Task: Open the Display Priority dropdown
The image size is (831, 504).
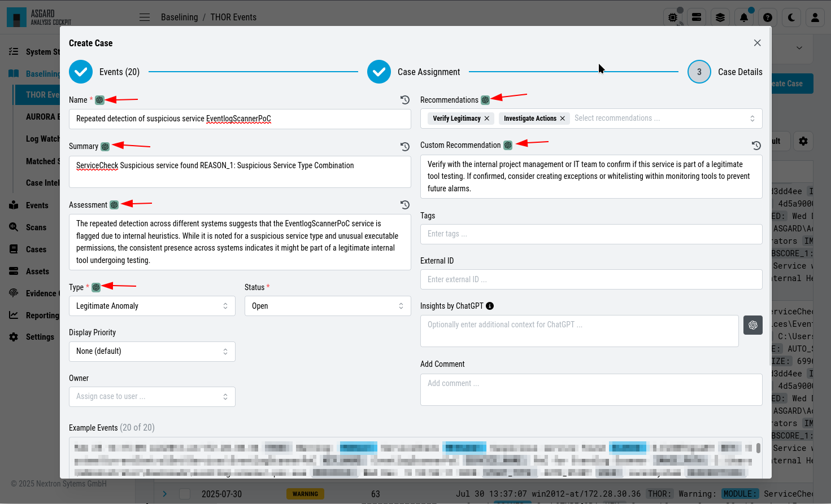Action: [152, 351]
